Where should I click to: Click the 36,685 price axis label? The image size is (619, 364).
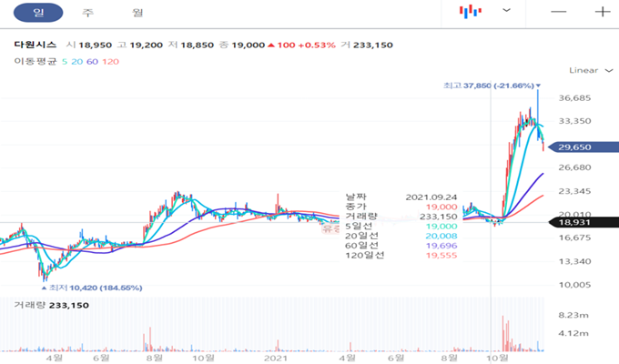click(x=574, y=98)
